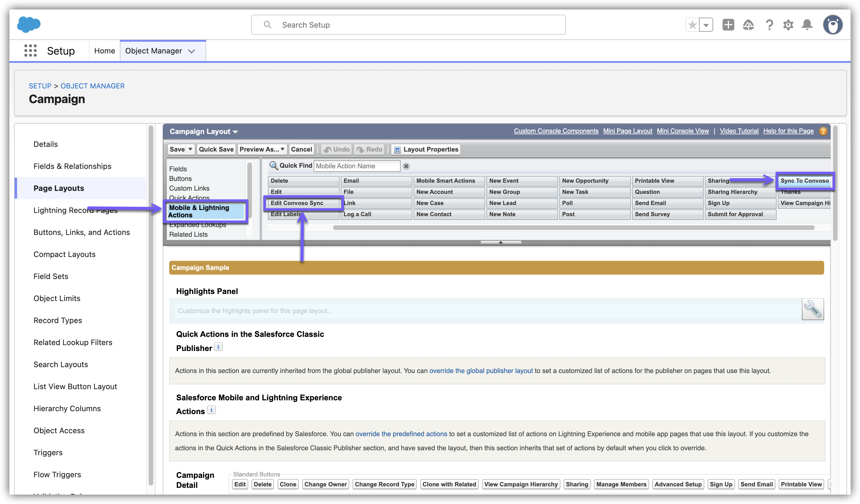
Task: Open the global create plus icon
Action: click(728, 25)
